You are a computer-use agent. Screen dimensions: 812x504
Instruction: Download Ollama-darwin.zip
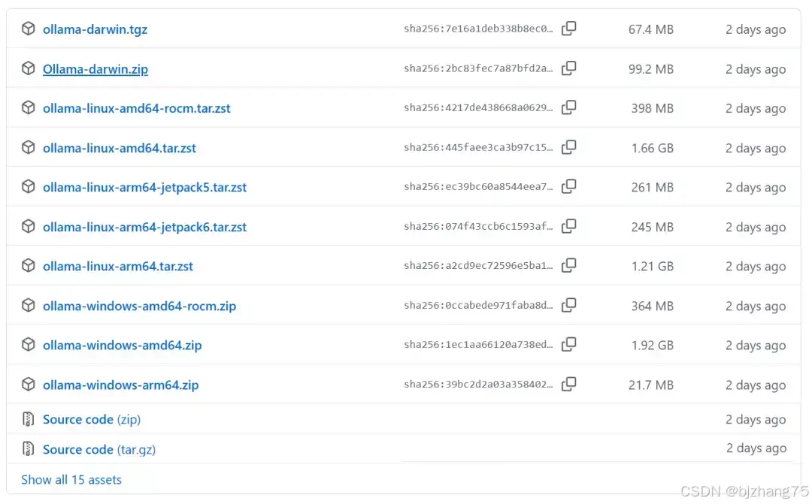(95, 69)
